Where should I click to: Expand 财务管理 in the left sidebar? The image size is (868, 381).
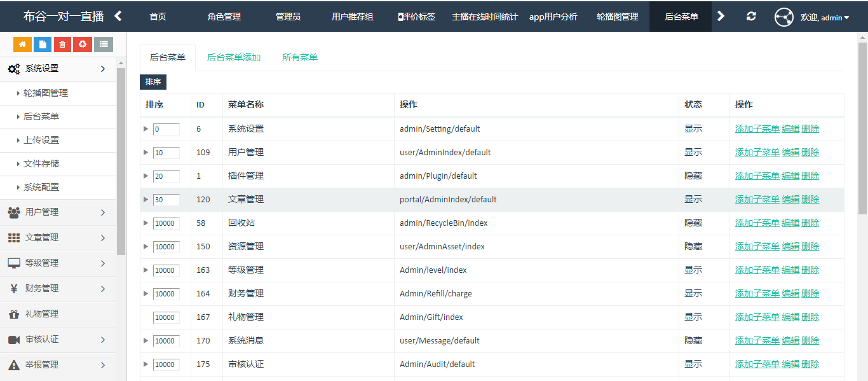[57, 289]
